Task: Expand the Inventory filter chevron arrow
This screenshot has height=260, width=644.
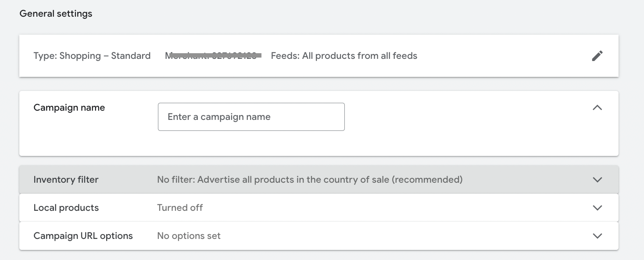Action: (597, 180)
